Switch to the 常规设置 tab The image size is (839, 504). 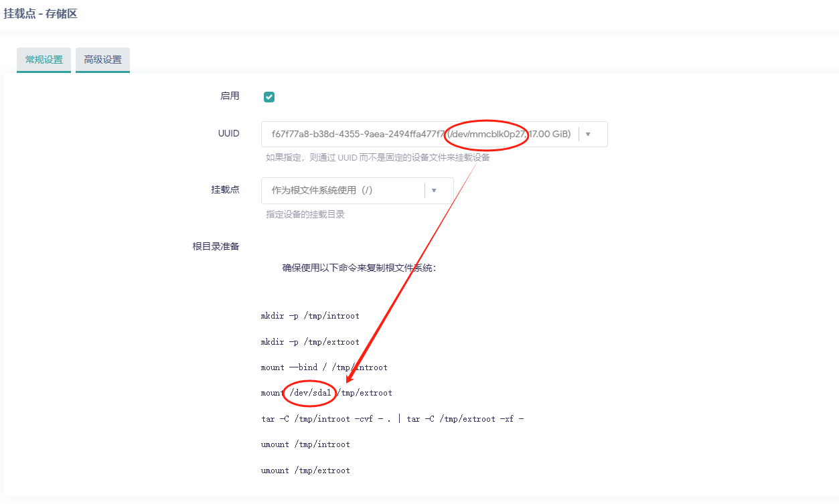point(43,60)
